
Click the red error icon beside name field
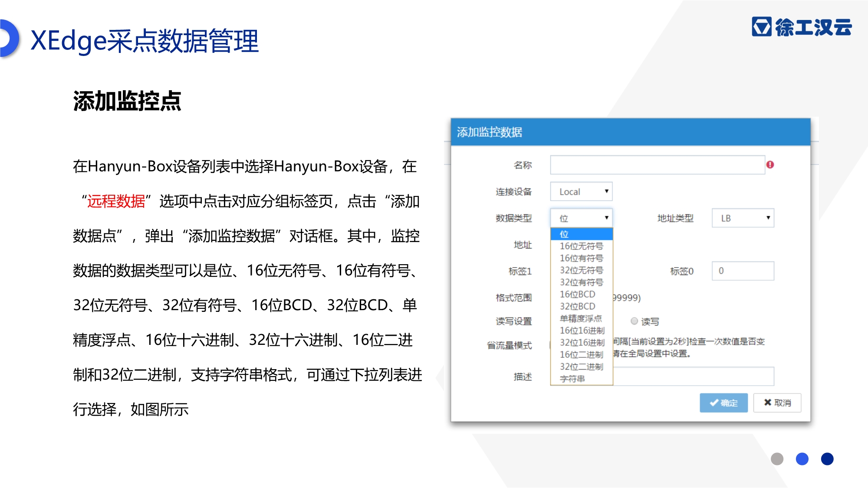coord(770,165)
